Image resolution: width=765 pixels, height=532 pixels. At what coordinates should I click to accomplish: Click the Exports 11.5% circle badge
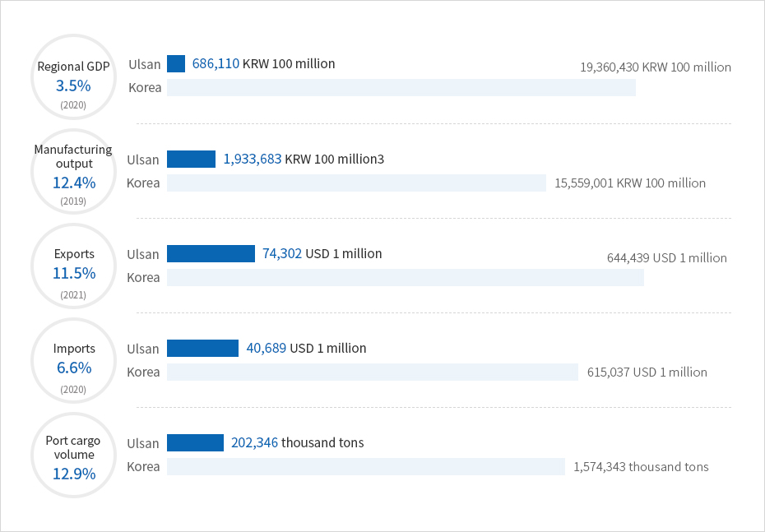(74, 266)
